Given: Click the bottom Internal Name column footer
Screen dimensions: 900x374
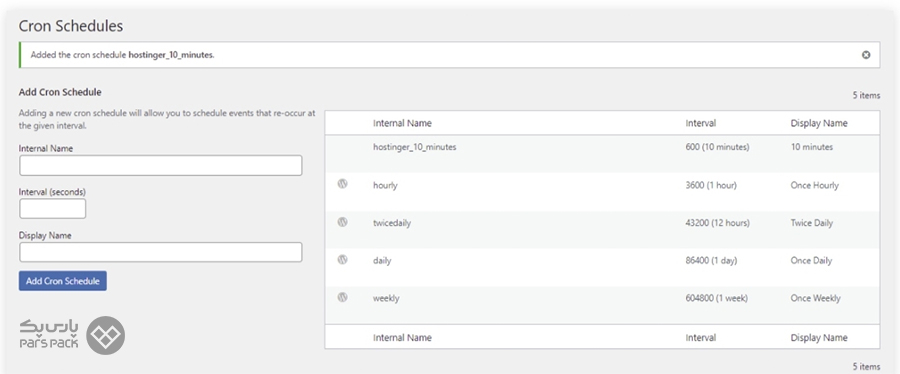Looking at the screenshot, I should pyautogui.click(x=402, y=337).
